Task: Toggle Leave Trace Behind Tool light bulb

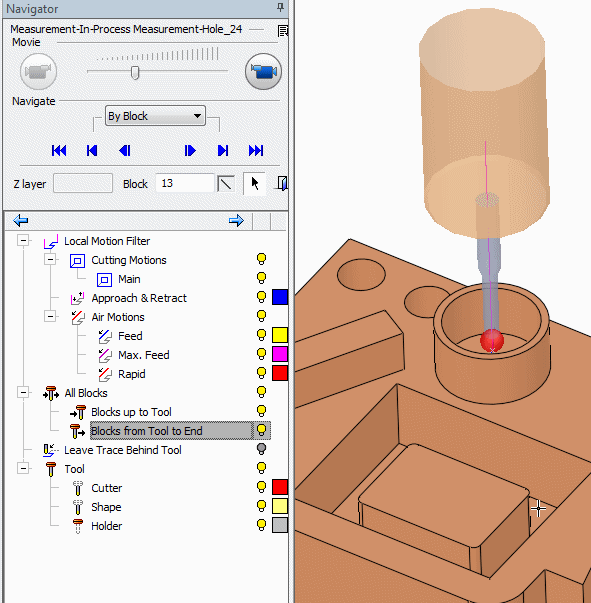Action: coord(261,449)
